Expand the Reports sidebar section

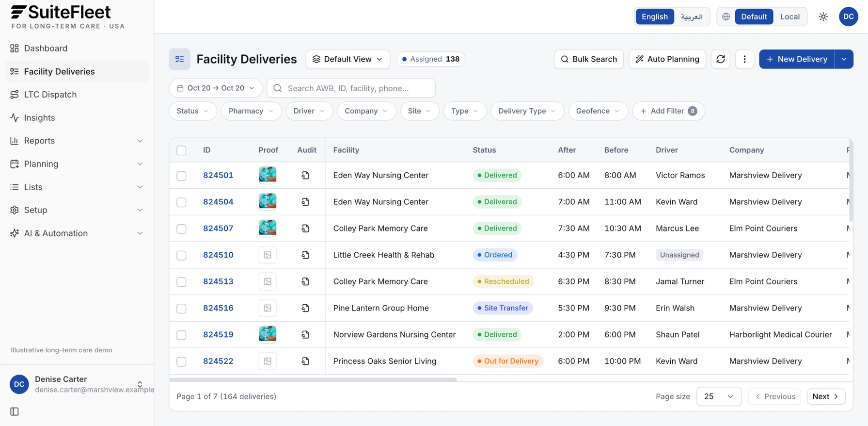tap(77, 141)
